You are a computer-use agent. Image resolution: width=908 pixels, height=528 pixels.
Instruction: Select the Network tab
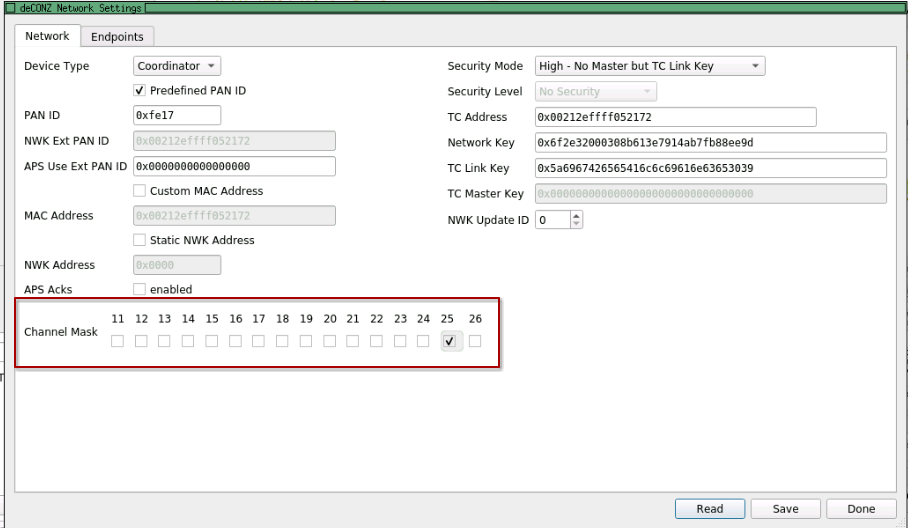coord(48,37)
